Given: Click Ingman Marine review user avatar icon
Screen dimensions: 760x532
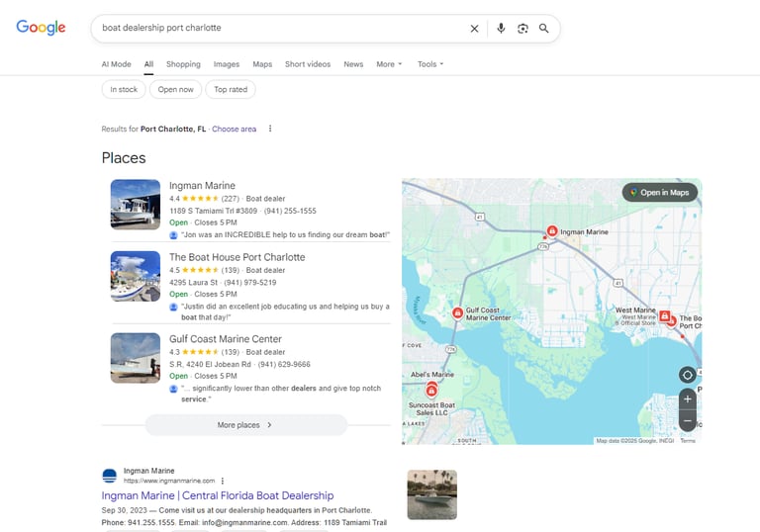Looking at the screenshot, I should tap(173, 235).
